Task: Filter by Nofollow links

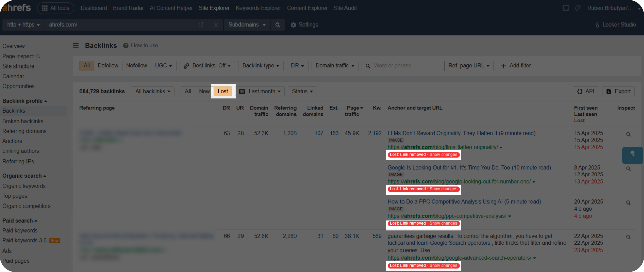Action: 137,66
